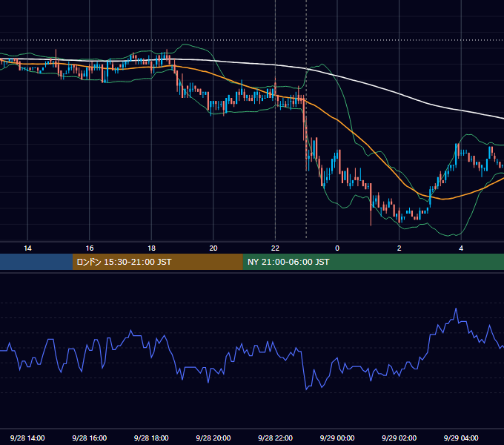Click the 9/29 04:00 date label
This screenshot has height=445, width=504.
pos(461,438)
